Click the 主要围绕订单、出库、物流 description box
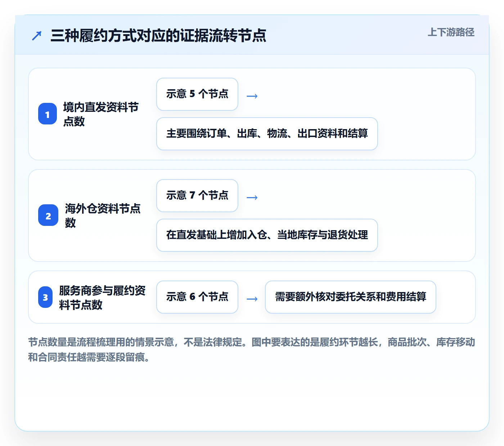The height and width of the screenshot is (446, 504). point(267,134)
